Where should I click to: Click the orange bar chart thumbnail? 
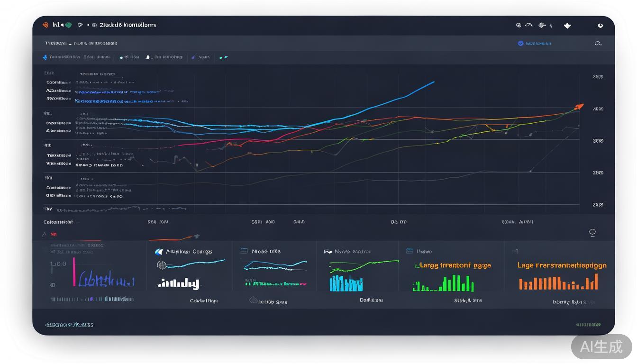pyautogui.click(x=558, y=283)
